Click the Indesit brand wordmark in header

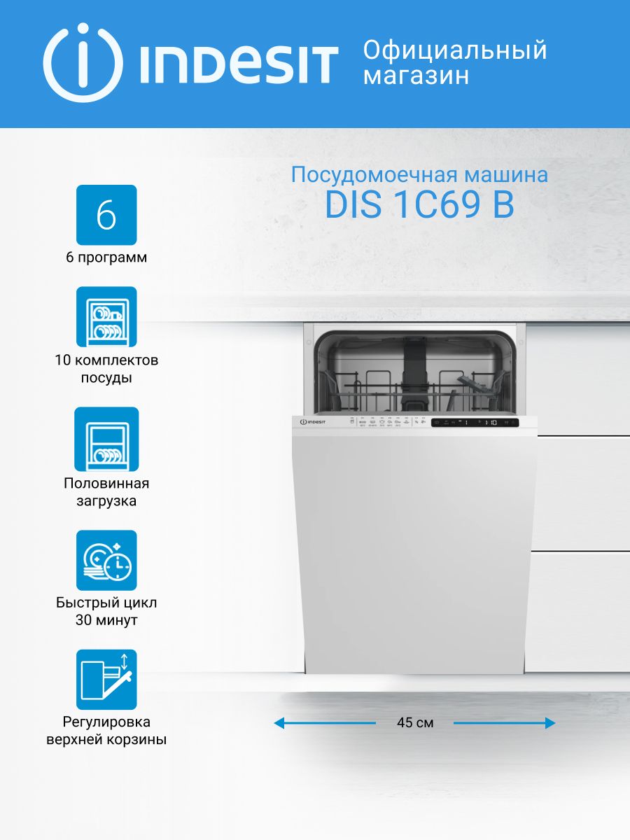[238, 64]
